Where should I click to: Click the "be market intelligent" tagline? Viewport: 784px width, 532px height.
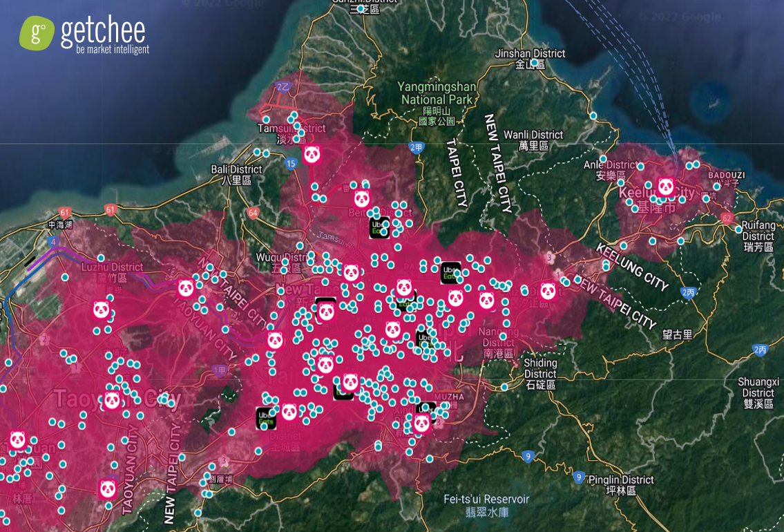(x=113, y=50)
